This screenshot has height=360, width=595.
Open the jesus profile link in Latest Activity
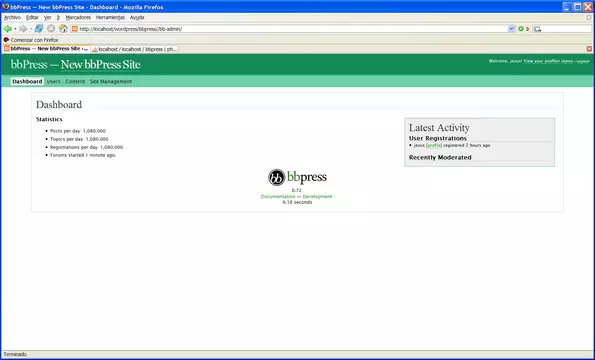point(434,145)
